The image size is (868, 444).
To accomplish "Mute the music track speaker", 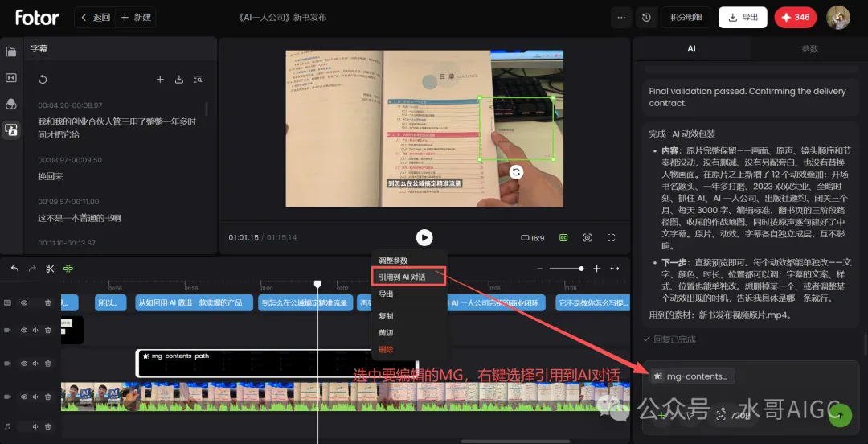I will (35, 427).
